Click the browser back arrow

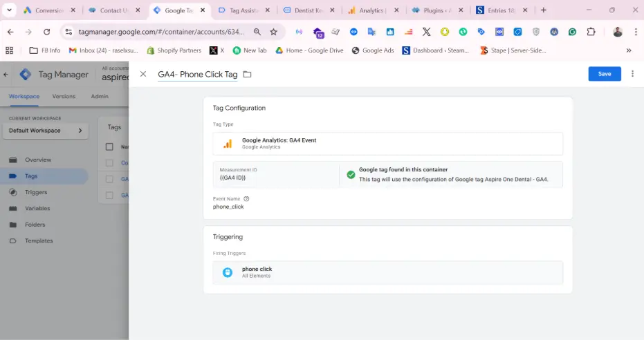pos(10,32)
